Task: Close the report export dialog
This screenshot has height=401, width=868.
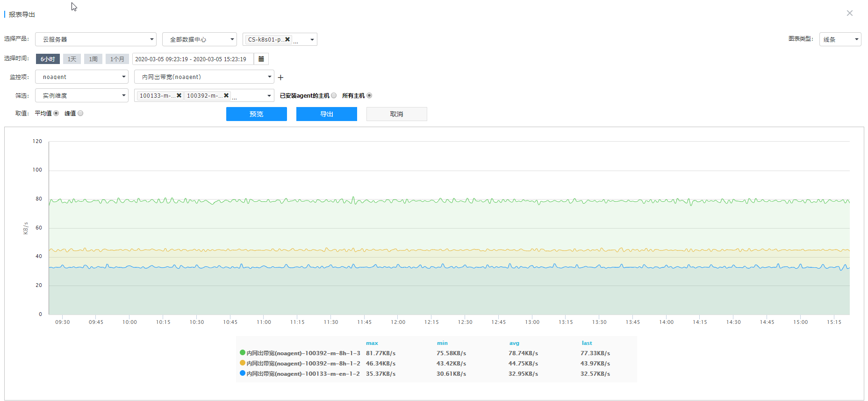Action: tap(849, 13)
